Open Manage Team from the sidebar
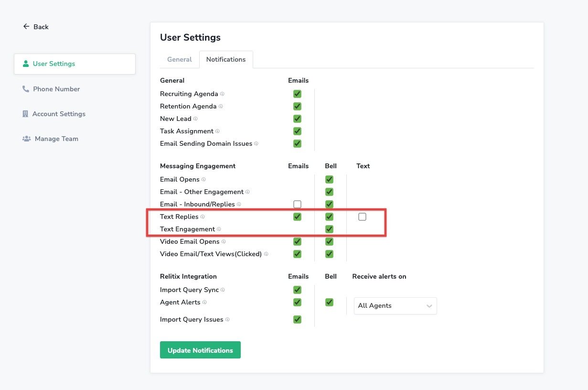 (x=56, y=139)
